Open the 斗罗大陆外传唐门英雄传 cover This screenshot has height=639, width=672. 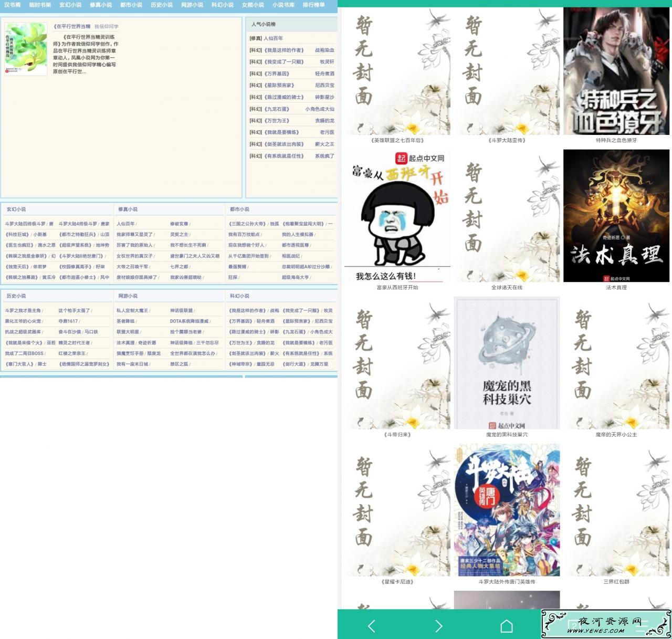pyautogui.click(x=507, y=510)
